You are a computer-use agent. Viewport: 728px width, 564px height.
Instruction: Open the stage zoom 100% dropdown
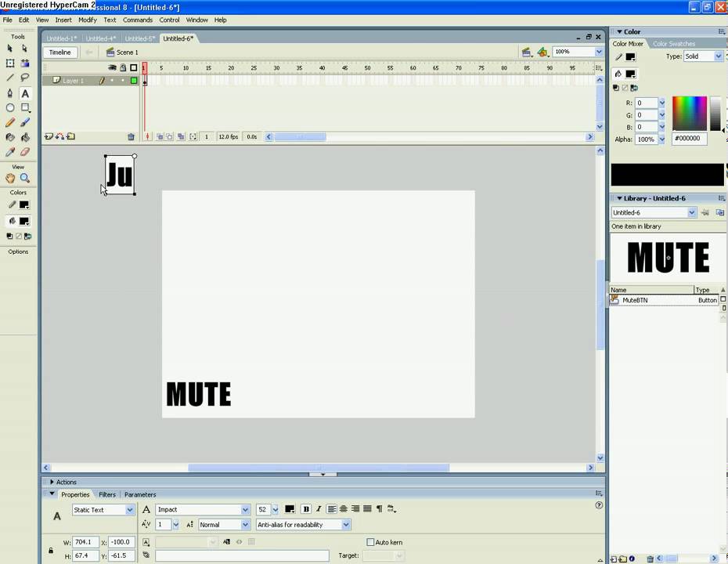point(599,52)
